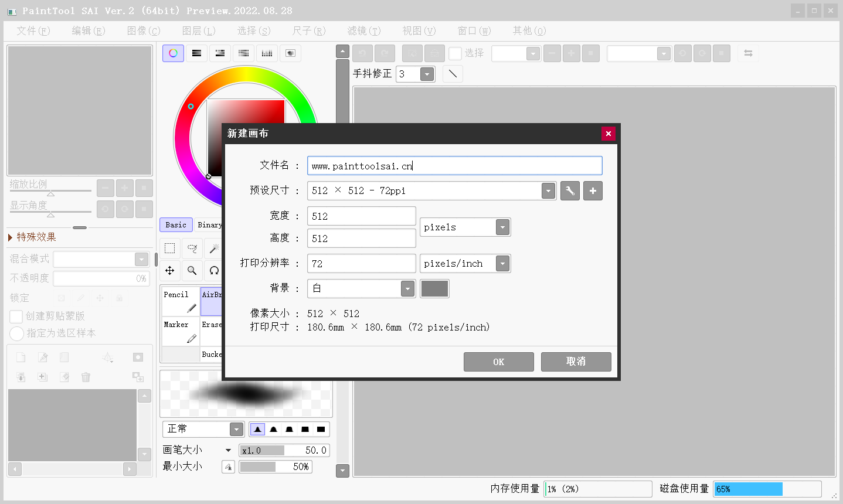
Task: Click zoom in plus next to 缩放比例
Action: (x=125, y=188)
